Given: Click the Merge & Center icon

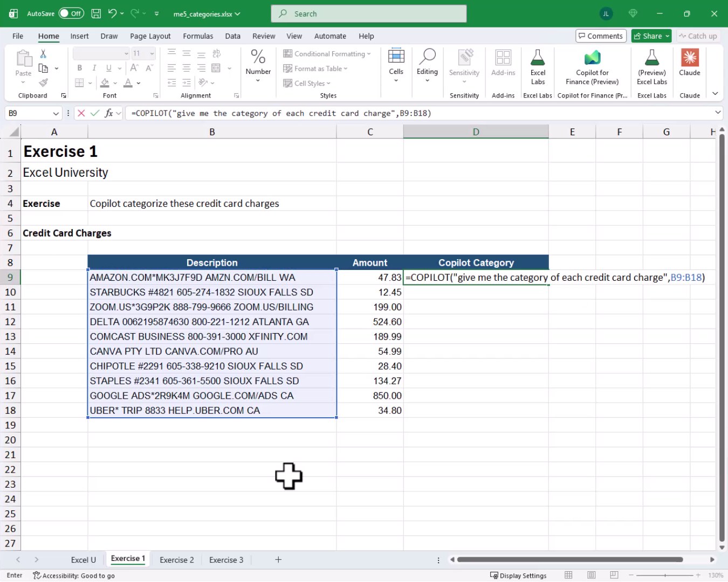Looking at the screenshot, I should pos(216,68).
